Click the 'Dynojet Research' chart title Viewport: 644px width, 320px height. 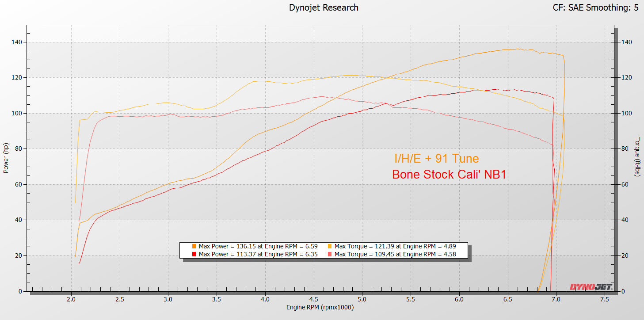click(324, 8)
